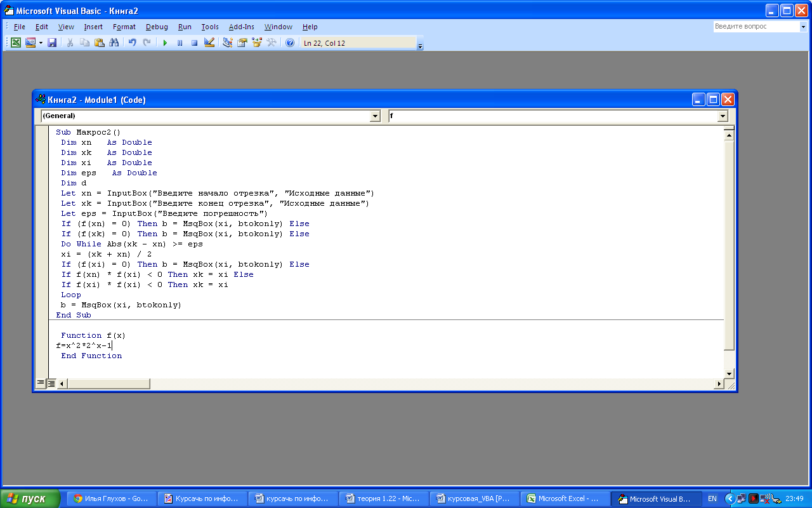The image size is (812, 508).
Task: Switch to Full Module View button
Action: click(51, 383)
